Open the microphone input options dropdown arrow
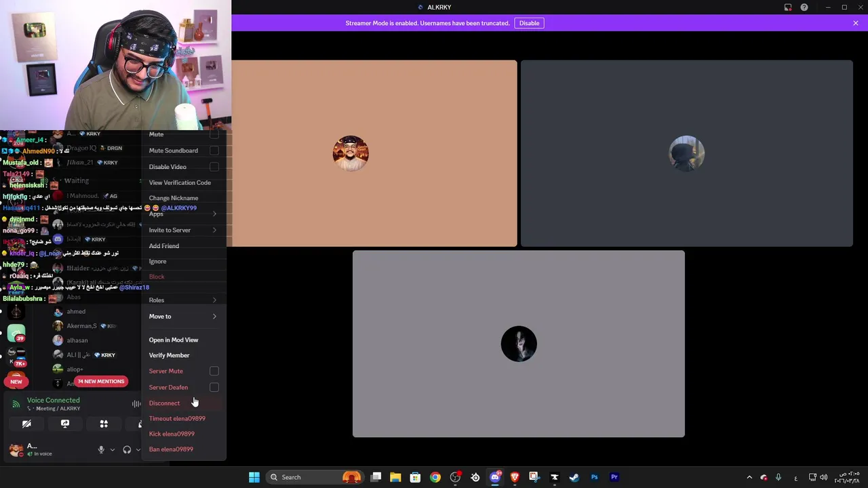The width and height of the screenshot is (868, 488). tap(113, 449)
